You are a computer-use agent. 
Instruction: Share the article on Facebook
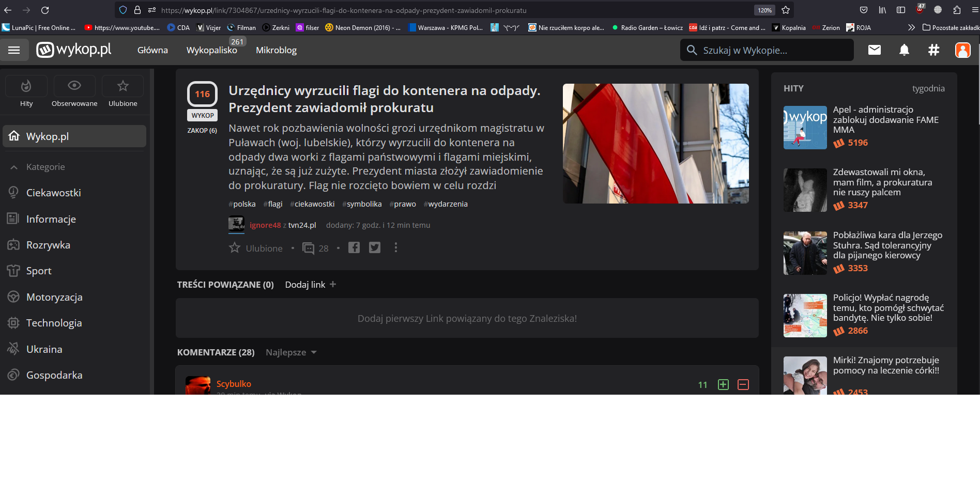click(x=354, y=248)
